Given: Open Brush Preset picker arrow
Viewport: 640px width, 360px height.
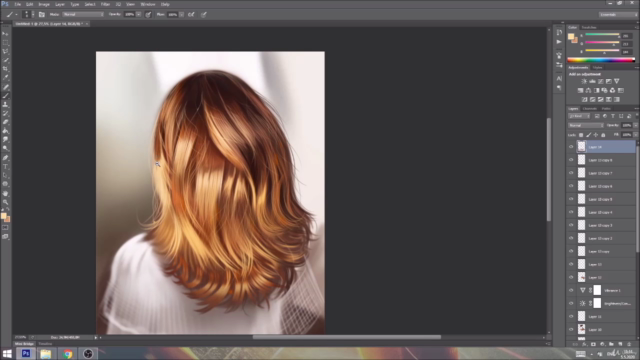Looking at the screenshot, I should coord(33,14).
